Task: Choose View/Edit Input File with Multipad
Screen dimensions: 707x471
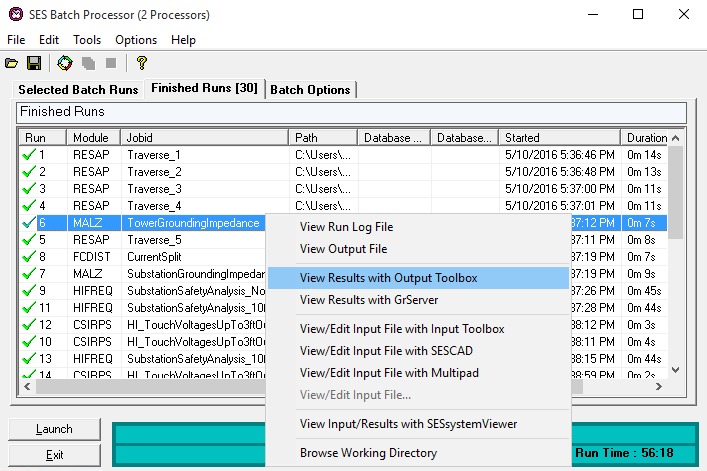Action: click(418, 373)
